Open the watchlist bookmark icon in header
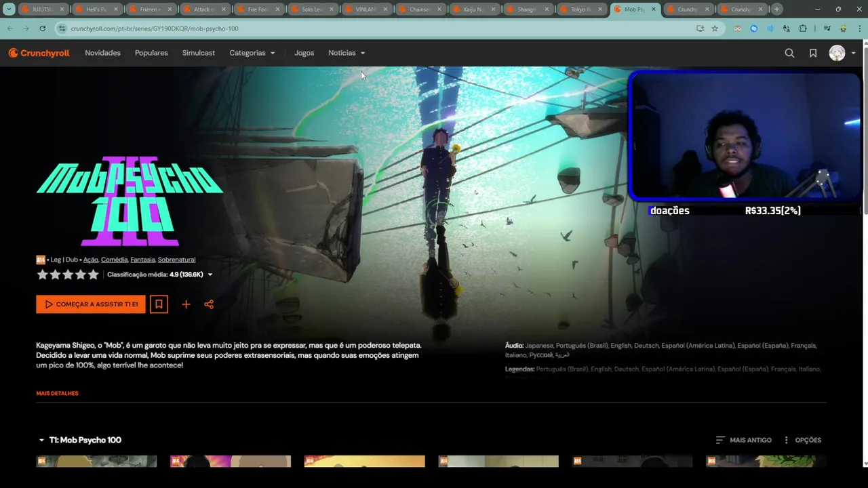 (813, 53)
